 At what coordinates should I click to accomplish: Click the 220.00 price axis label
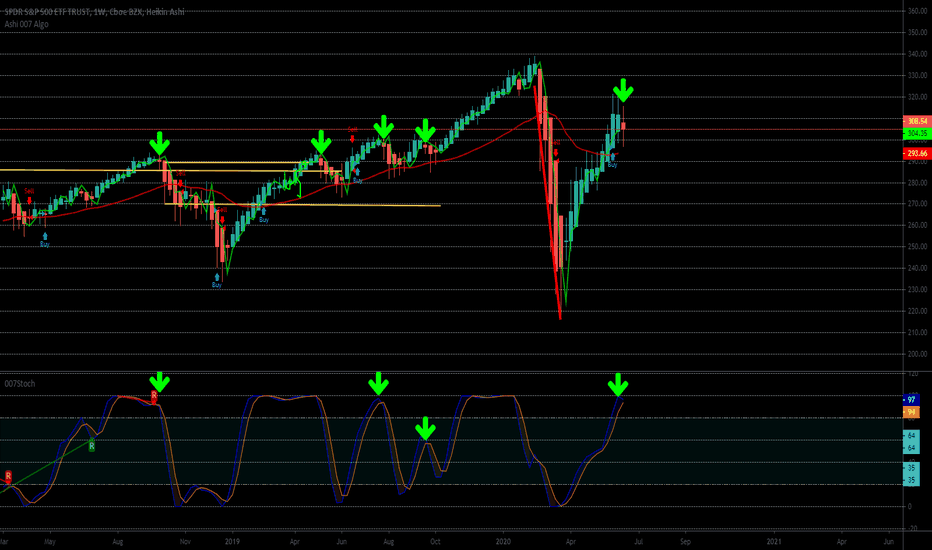click(918, 311)
